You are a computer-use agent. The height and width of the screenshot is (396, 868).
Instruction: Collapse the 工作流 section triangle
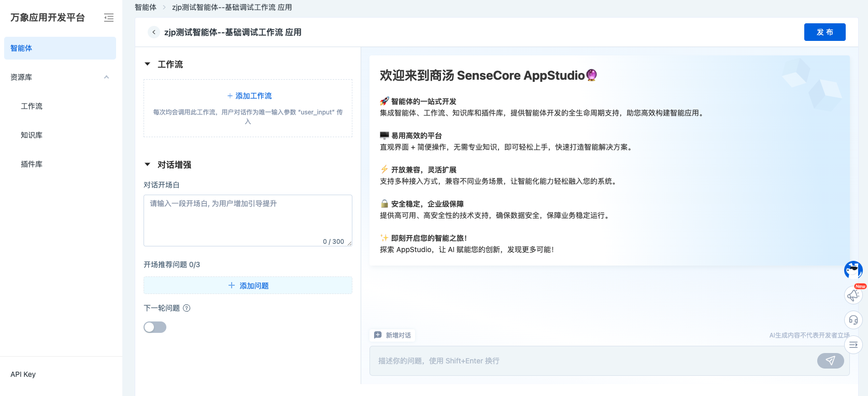coord(147,64)
